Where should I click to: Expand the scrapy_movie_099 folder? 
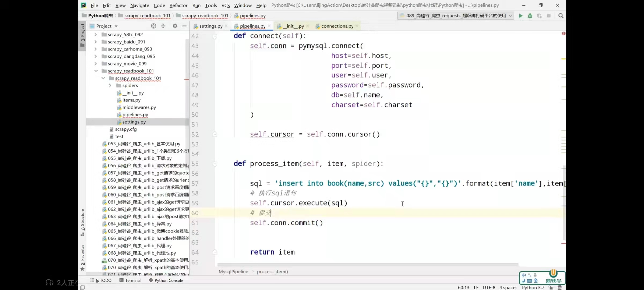96,64
